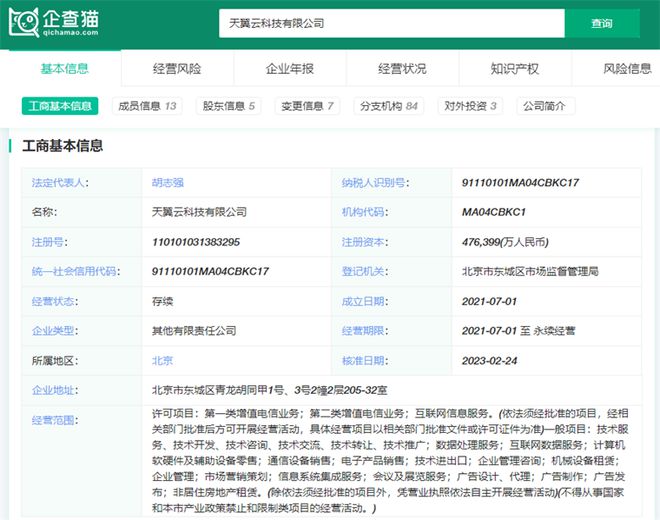Viewport: 660px width, 520px height.
Task: Focus the company search input field
Action: click(391, 24)
